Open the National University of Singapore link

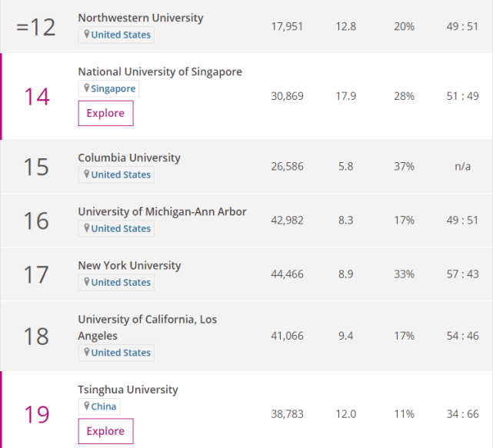coord(160,71)
